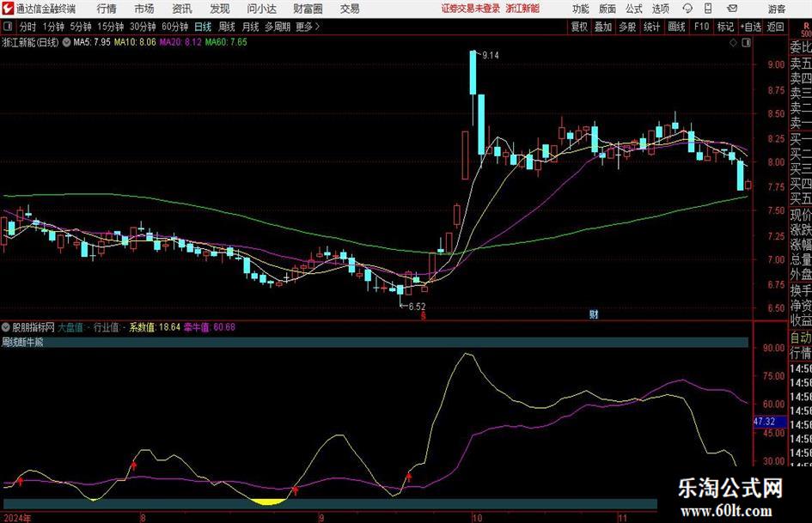Switch to the 30分钟 period
812x523 pixels.
[x=143, y=27]
